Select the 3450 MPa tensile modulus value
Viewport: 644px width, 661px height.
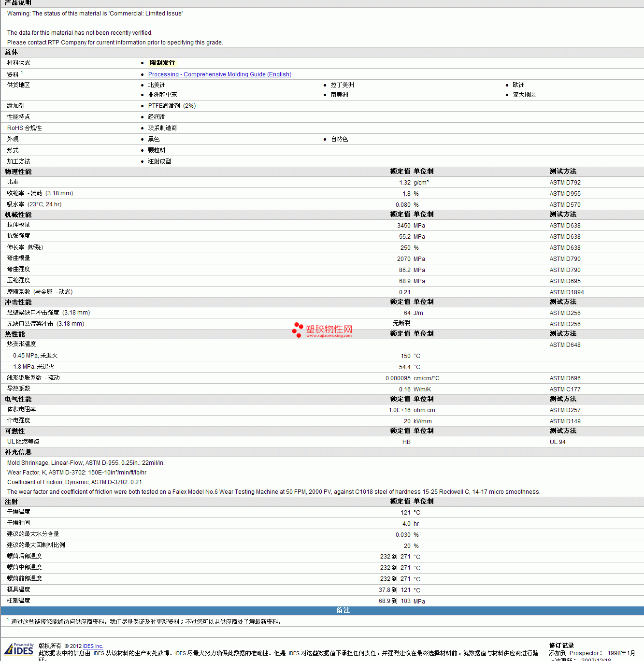click(411, 226)
